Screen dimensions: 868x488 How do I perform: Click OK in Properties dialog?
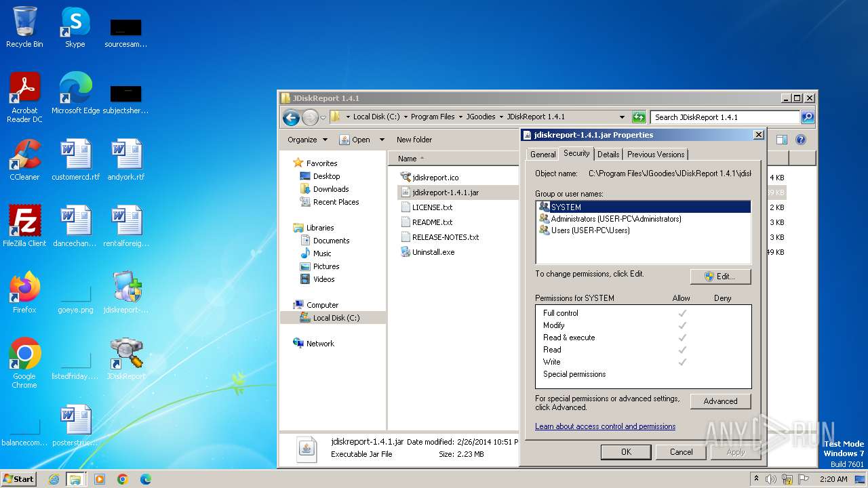(x=626, y=452)
